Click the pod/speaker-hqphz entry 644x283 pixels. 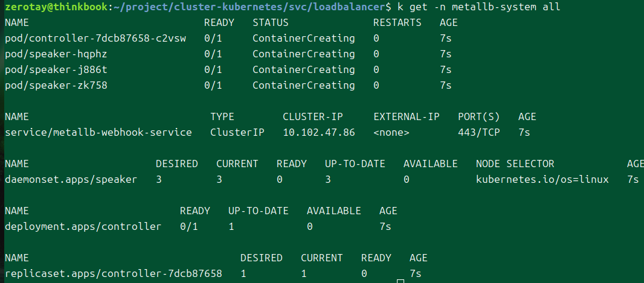[x=56, y=54]
